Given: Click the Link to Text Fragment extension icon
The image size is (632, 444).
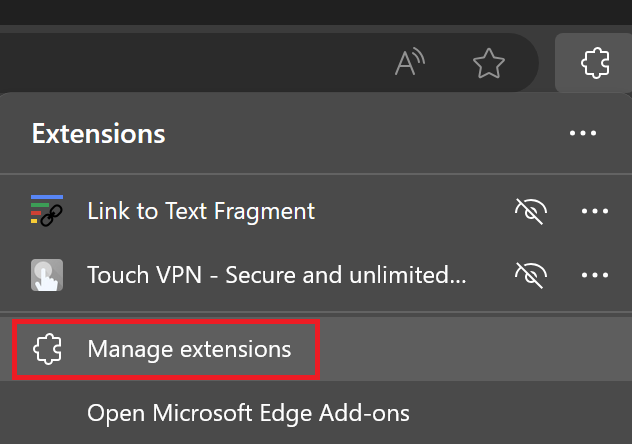Looking at the screenshot, I should point(47,211).
